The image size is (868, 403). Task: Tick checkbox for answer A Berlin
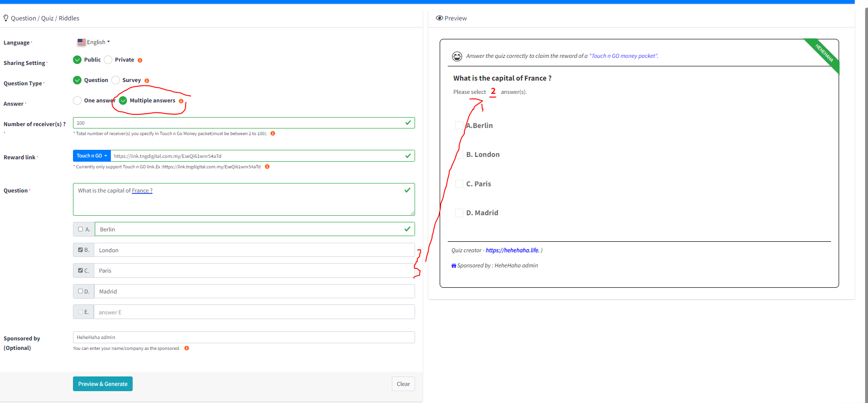[x=81, y=229]
